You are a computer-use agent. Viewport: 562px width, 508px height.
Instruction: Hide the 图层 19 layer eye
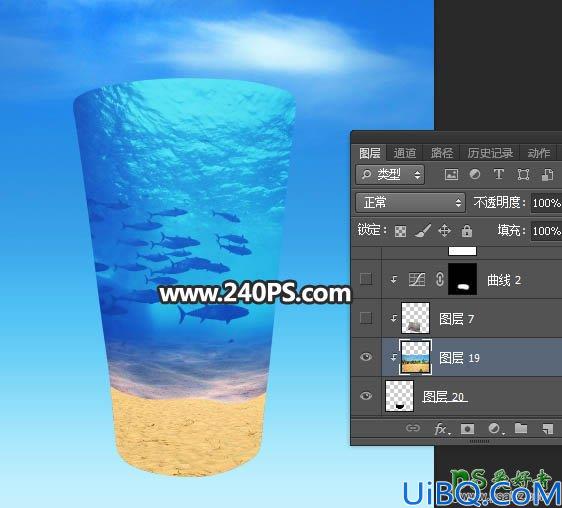(x=366, y=357)
